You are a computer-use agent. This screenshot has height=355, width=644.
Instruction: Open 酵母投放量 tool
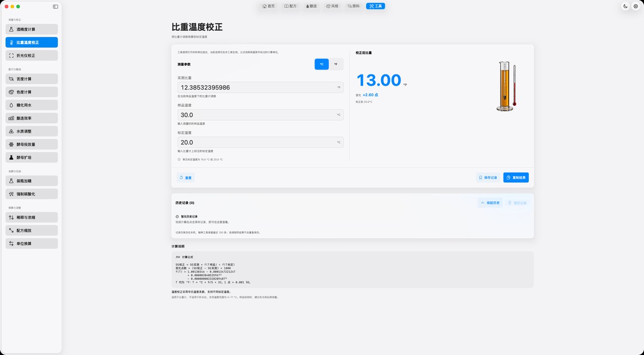(x=32, y=145)
